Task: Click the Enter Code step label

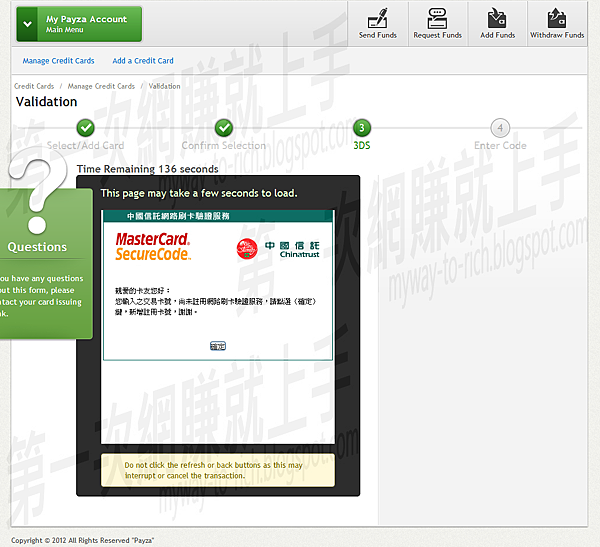Action: pyautogui.click(x=500, y=145)
